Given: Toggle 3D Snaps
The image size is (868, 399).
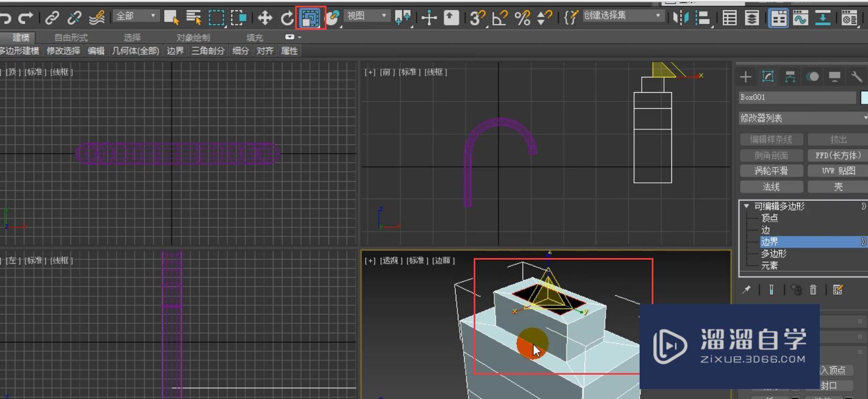Looking at the screenshot, I should coord(477,19).
